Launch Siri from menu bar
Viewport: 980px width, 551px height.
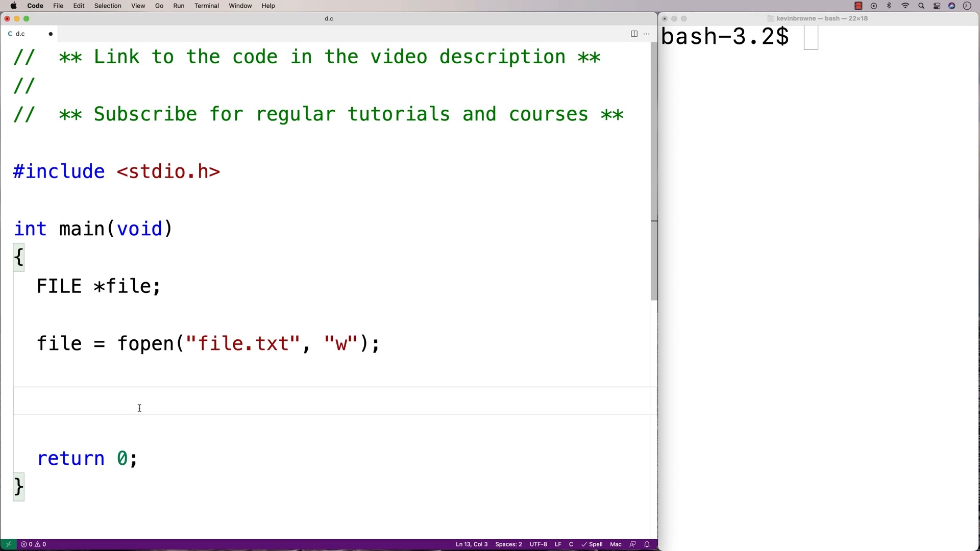tap(952, 6)
